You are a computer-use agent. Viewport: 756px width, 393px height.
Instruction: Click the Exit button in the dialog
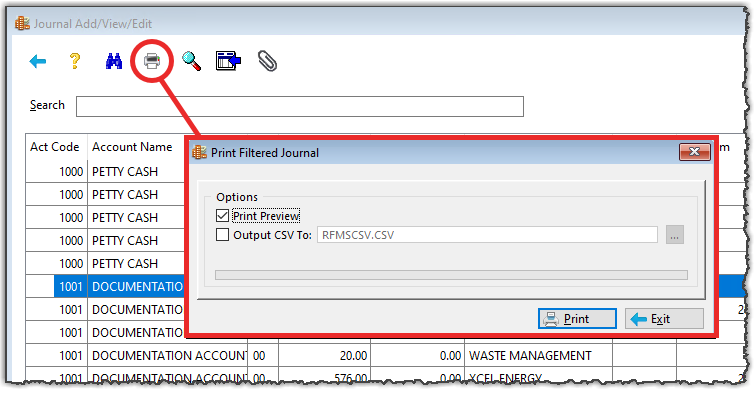(664, 319)
